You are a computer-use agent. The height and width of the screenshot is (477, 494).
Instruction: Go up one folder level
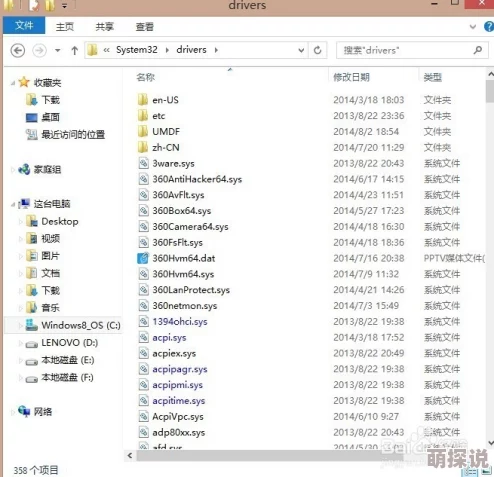[x=75, y=51]
